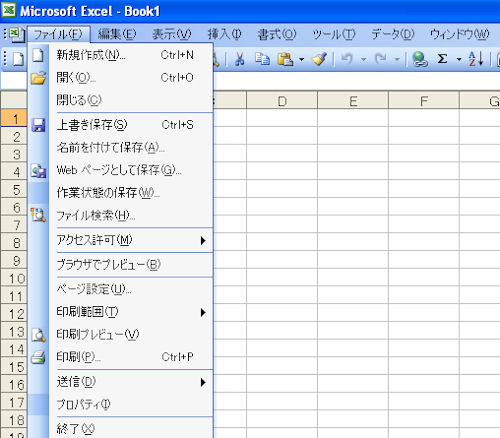Open the ツール(T) menu
Screen dimensions: 500x438
tap(334, 34)
